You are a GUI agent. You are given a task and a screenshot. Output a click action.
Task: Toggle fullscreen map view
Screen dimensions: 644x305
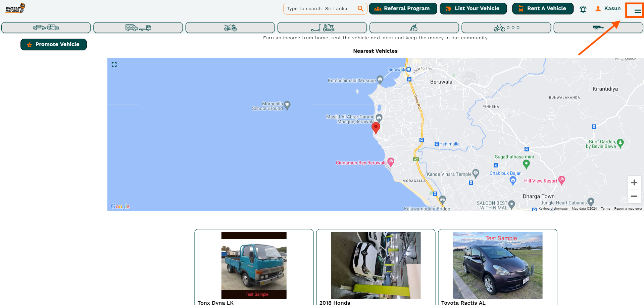(x=114, y=64)
